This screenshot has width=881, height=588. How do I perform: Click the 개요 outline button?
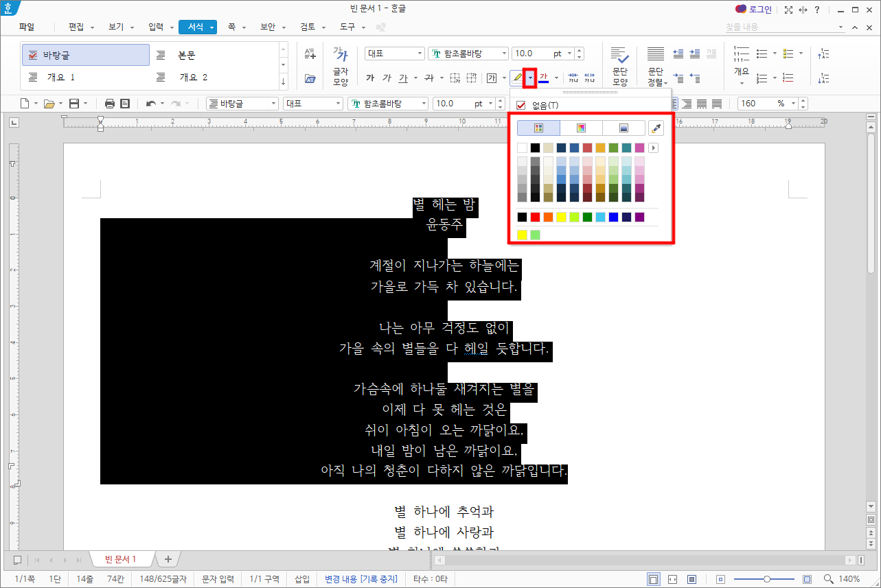pos(742,67)
